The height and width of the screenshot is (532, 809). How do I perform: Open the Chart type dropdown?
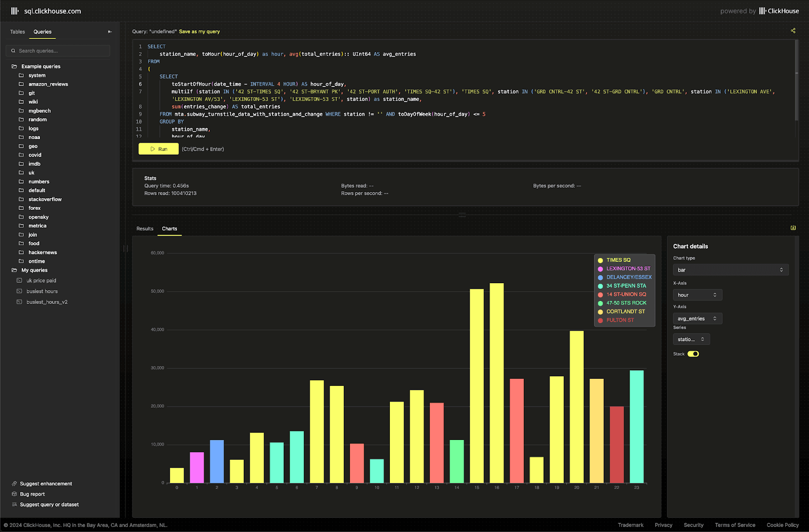coord(730,270)
